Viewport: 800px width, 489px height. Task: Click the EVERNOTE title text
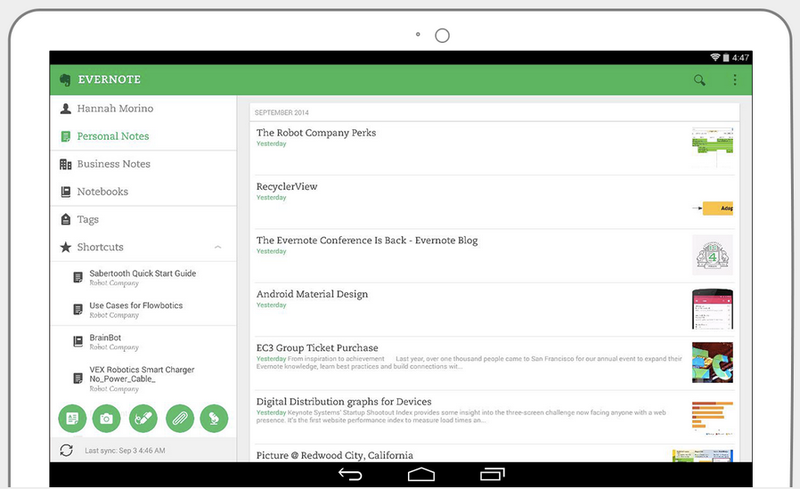click(109, 80)
